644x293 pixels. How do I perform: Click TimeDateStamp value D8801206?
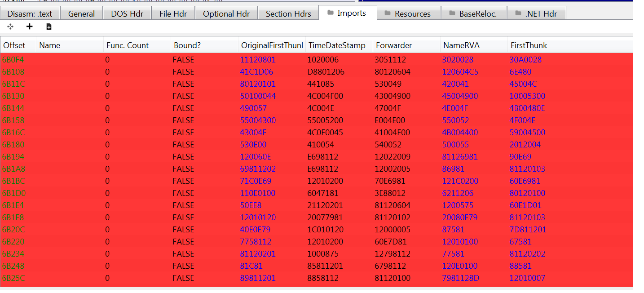(x=326, y=72)
